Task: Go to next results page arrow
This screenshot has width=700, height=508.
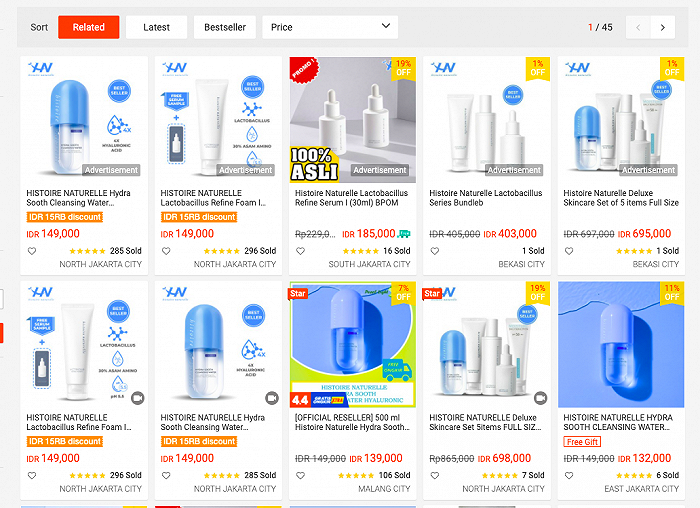Action: click(662, 28)
